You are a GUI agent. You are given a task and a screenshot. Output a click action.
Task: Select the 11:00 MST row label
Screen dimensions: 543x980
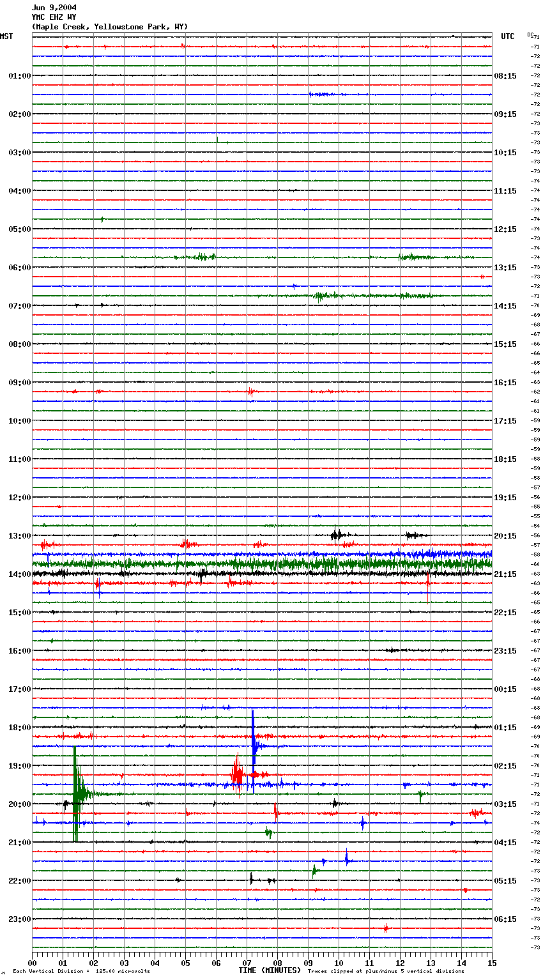tap(20, 459)
